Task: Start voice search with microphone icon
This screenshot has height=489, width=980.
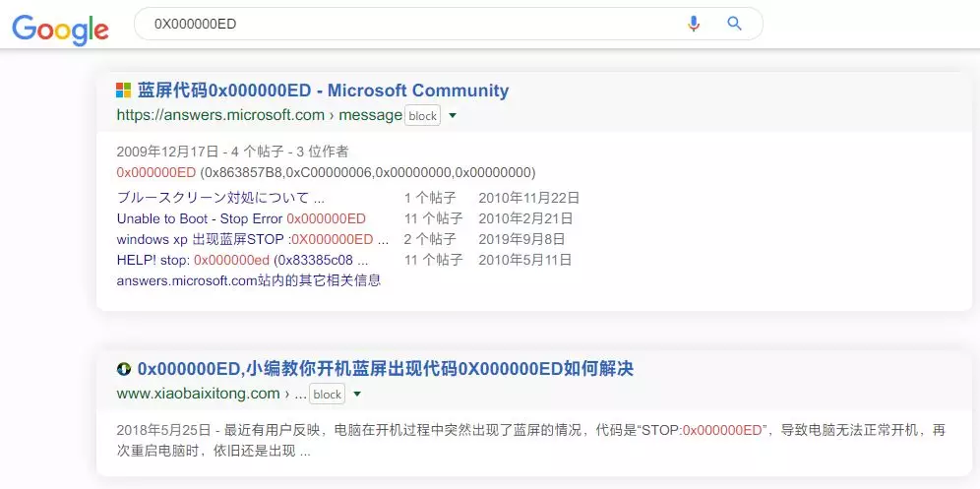Action: (x=693, y=24)
